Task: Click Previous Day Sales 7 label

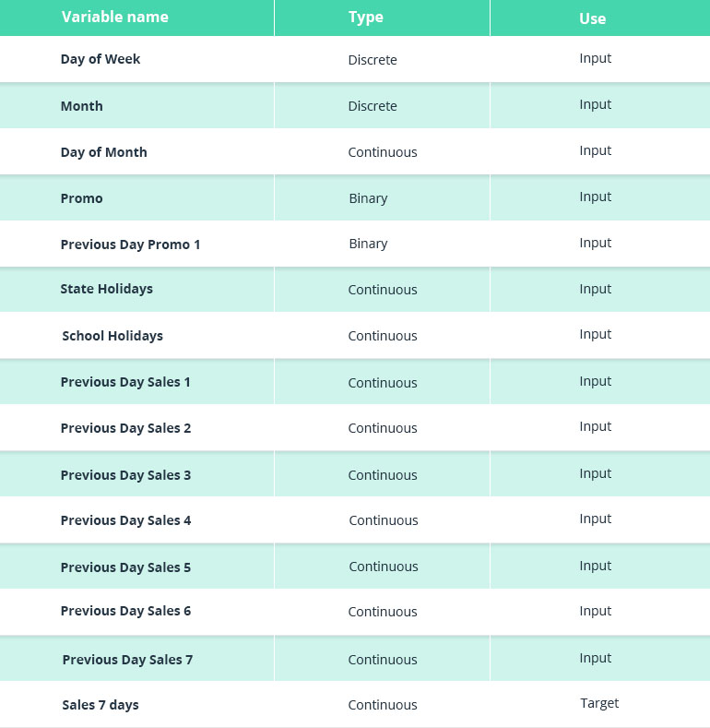Action: (x=127, y=660)
